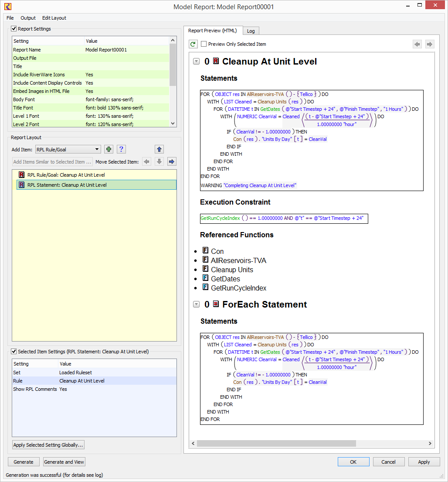The image size is (448, 482).
Task: Click the Generate button
Action: [x=24, y=462]
